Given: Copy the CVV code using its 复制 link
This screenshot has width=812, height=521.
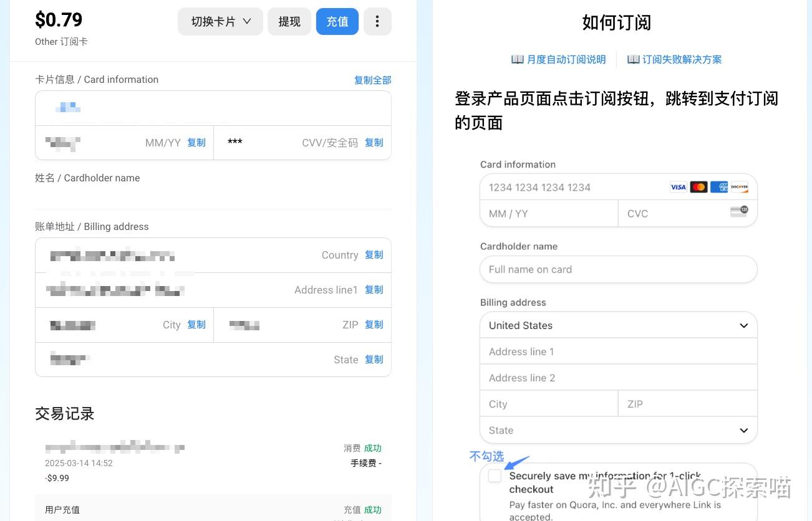Looking at the screenshot, I should point(374,143).
